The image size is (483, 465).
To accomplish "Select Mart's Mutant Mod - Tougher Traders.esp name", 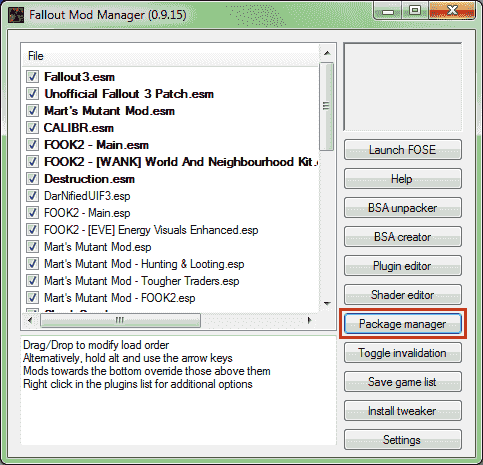I will coord(142,281).
